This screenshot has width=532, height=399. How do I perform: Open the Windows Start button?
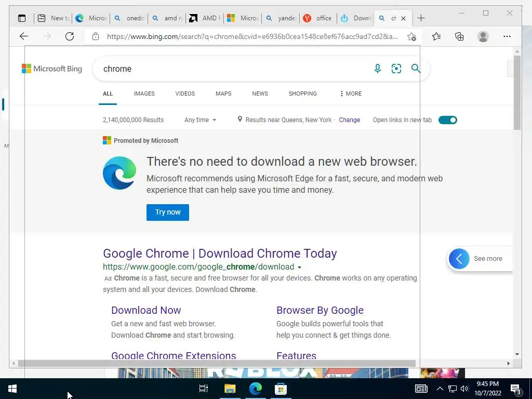pyautogui.click(x=12, y=389)
